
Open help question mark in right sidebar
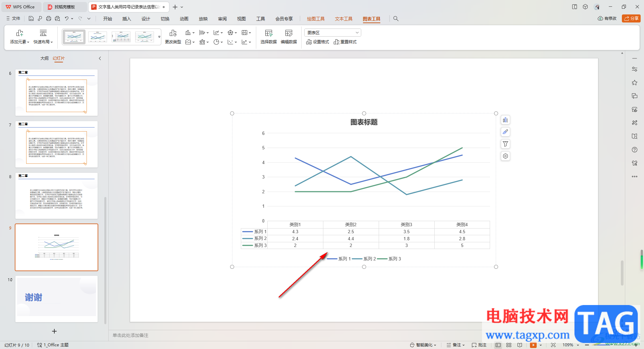635,150
